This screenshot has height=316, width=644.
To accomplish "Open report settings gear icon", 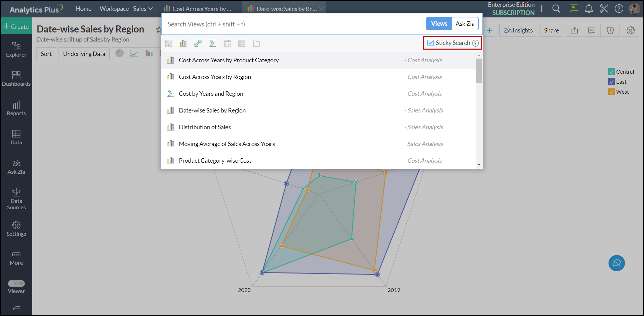I will tap(631, 30).
